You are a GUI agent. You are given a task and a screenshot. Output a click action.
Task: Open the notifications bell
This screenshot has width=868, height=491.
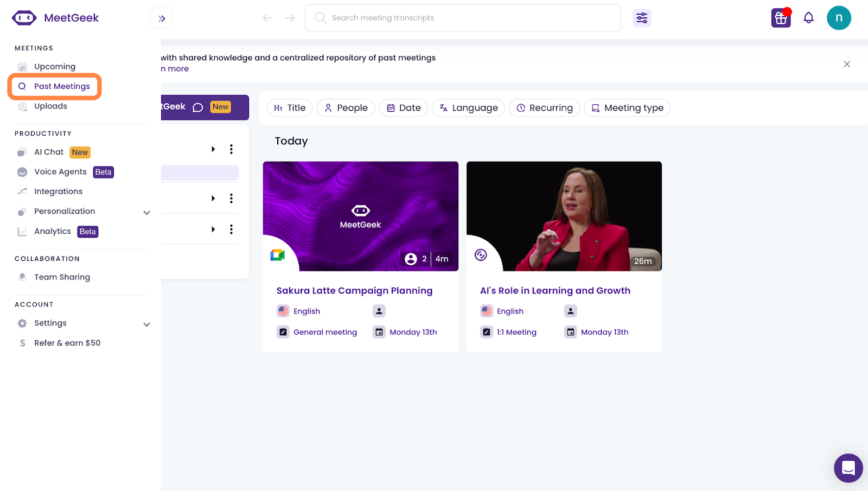coord(808,18)
